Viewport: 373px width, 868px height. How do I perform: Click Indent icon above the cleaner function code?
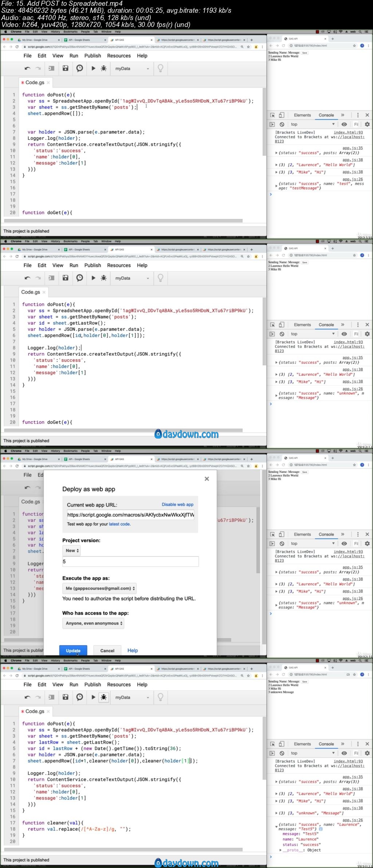tap(52, 697)
